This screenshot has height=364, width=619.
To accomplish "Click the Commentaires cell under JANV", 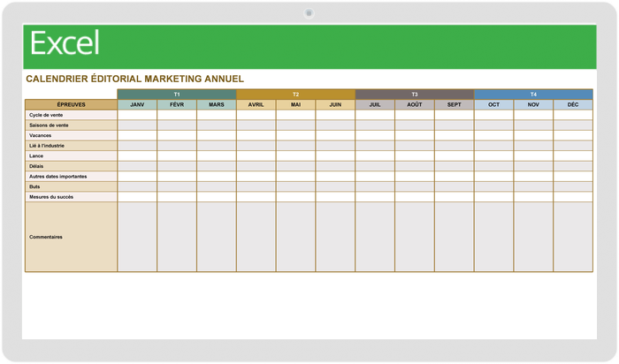I will 137,237.
